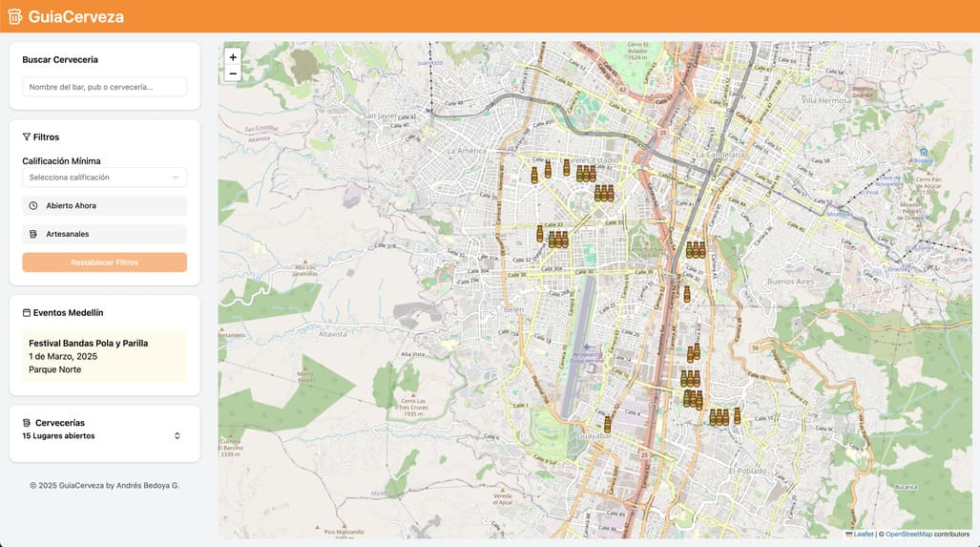The image size is (980, 547).
Task: Click the calendar icon beside Eventos Medellín
Action: [27, 313]
